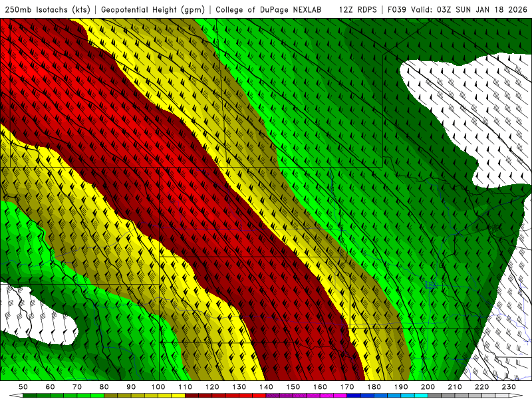Click the cyan swatch just before 200

click(x=421, y=396)
